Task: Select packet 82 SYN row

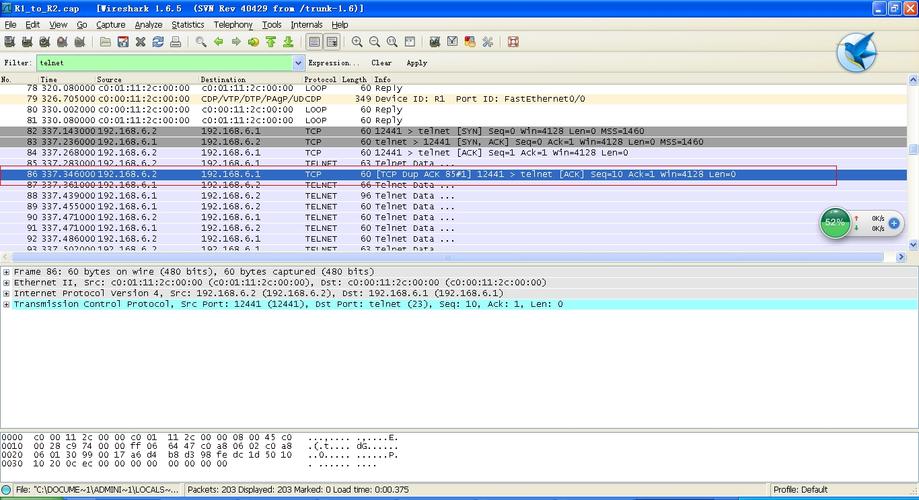Action: point(453,131)
